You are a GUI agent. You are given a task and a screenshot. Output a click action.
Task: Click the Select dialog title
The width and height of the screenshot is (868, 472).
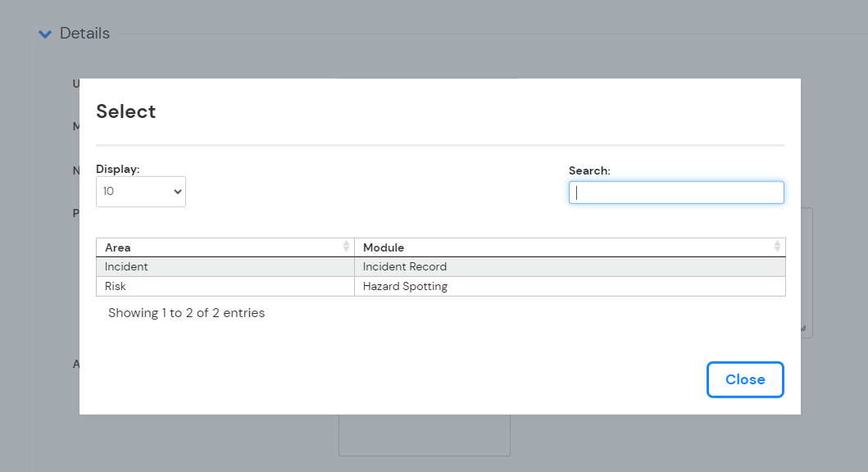click(126, 111)
